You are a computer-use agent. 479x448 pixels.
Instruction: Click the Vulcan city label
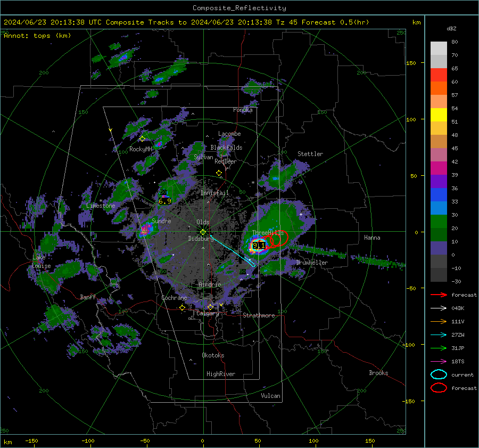pyautogui.click(x=270, y=396)
